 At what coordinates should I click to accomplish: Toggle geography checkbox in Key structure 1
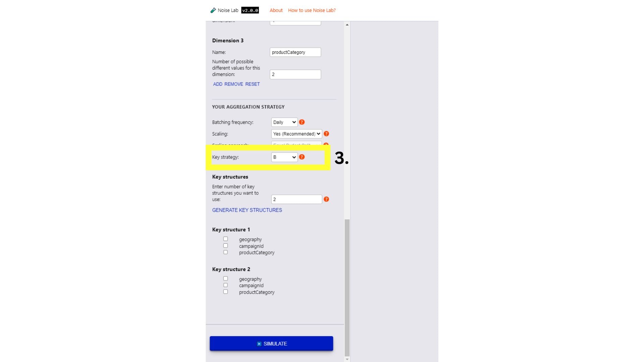tap(226, 239)
